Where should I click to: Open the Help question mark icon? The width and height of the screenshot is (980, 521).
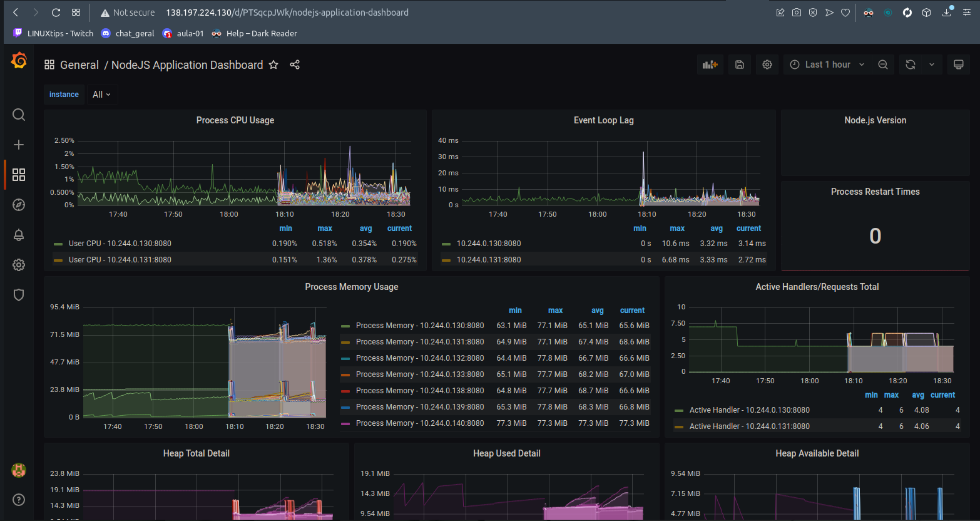(19, 499)
